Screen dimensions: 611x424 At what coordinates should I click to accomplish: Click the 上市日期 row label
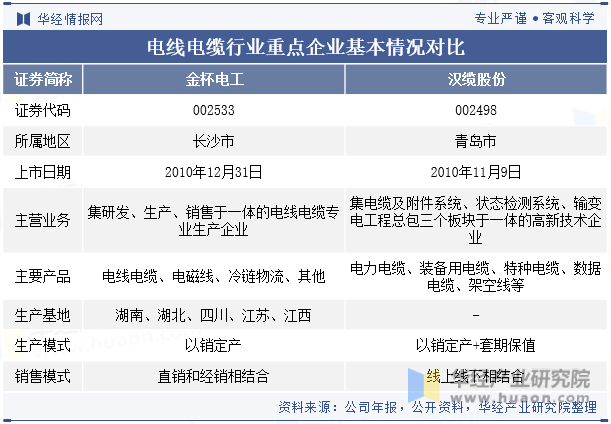point(43,172)
